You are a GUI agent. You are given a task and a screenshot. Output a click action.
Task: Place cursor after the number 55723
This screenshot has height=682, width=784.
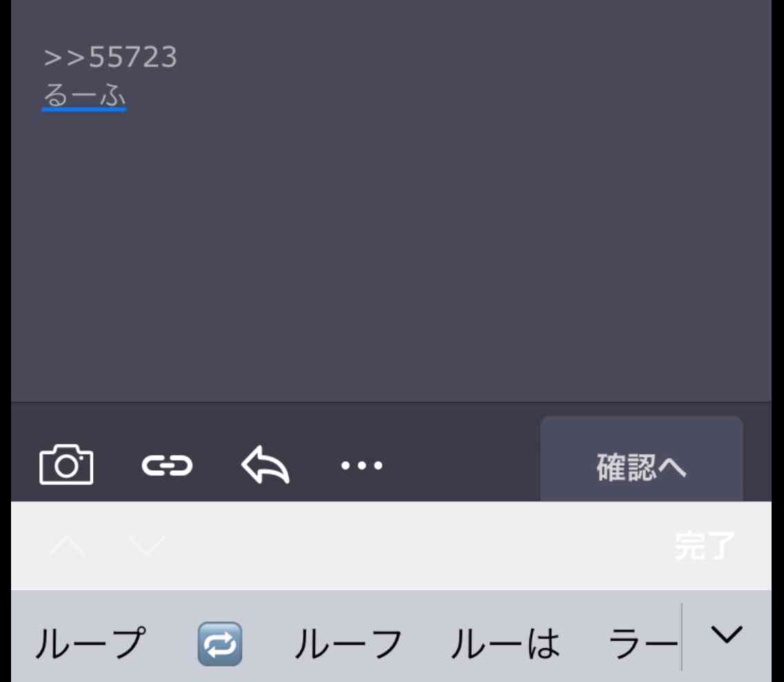coord(179,57)
